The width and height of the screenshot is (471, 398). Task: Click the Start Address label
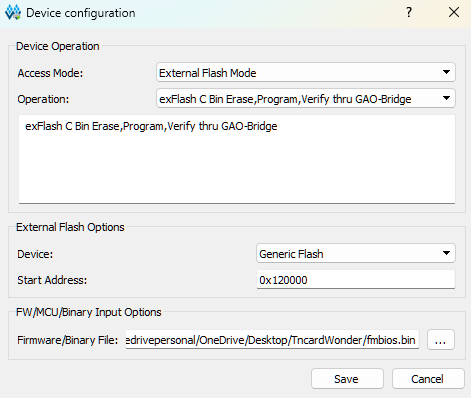[52, 280]
